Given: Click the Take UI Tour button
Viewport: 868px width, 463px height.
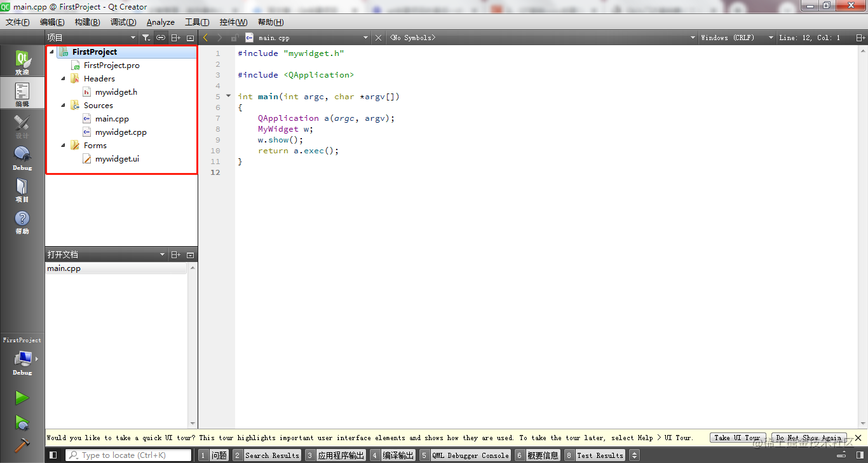Looking at the screenshot, I should (x=737, y=438).
